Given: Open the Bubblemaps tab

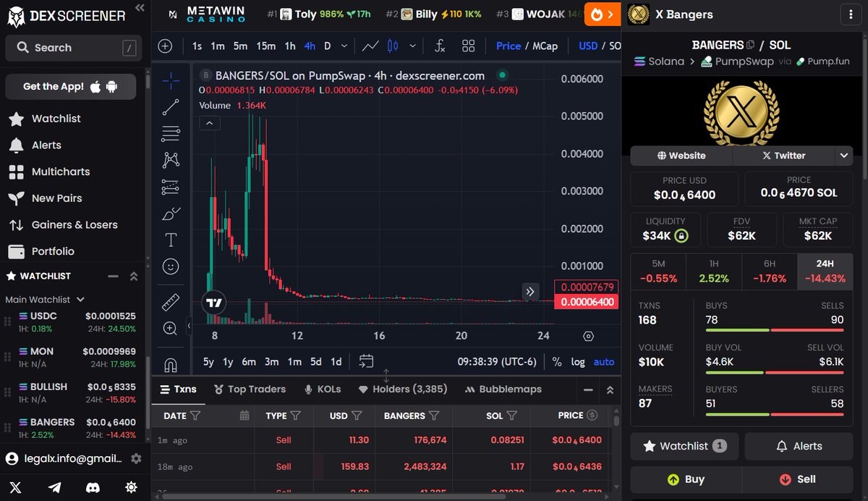Looking at the screenshot, I should coord(503,390).
